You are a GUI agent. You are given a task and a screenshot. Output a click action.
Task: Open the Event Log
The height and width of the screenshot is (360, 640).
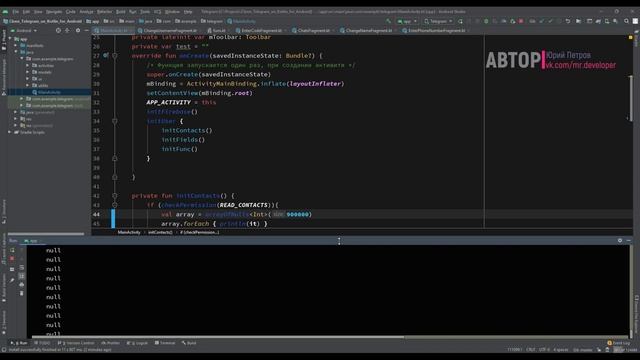coord(619,343)
